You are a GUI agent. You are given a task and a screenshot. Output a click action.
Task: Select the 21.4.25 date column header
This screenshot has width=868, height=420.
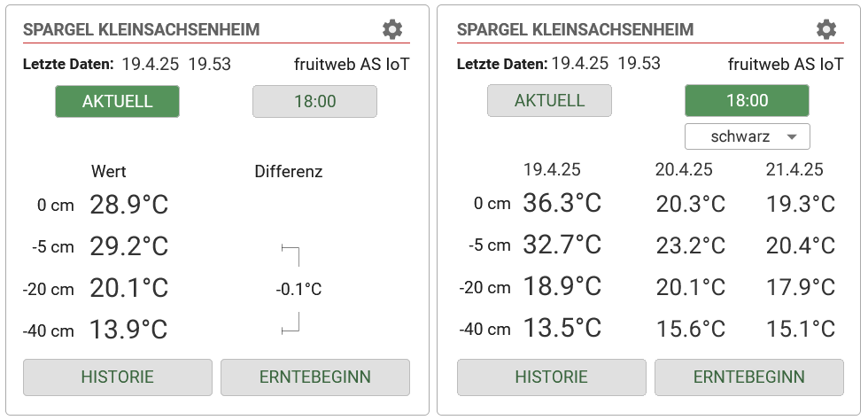coord(794,169)
